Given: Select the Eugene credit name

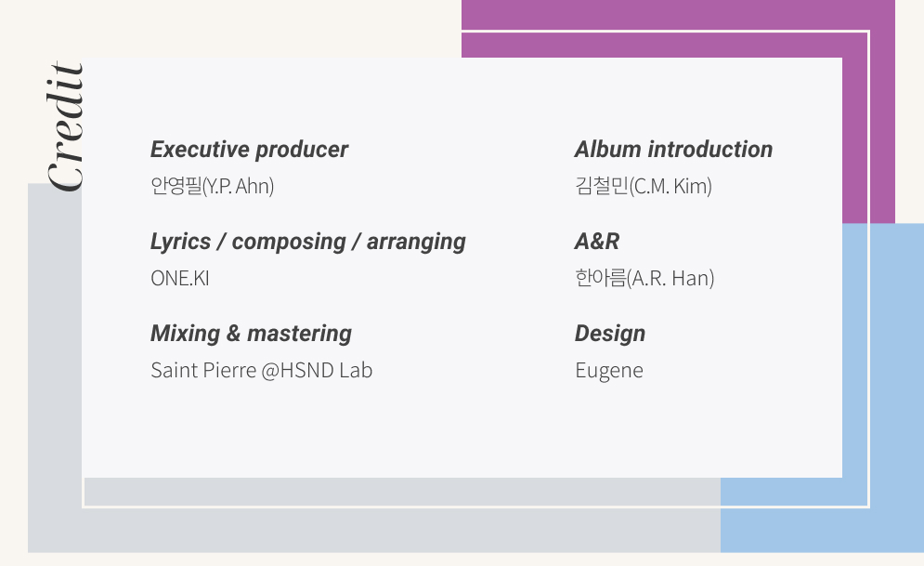Looking at the screenshot, I should coord(609,370).
